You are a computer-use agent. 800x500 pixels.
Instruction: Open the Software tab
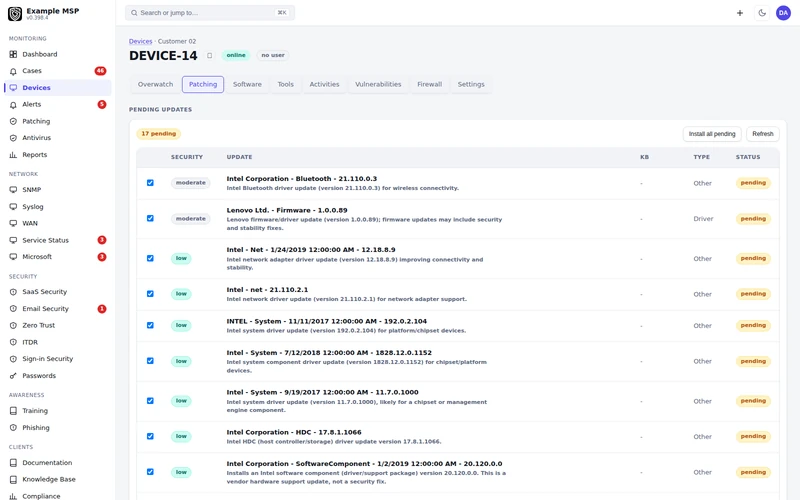(247, 84)
